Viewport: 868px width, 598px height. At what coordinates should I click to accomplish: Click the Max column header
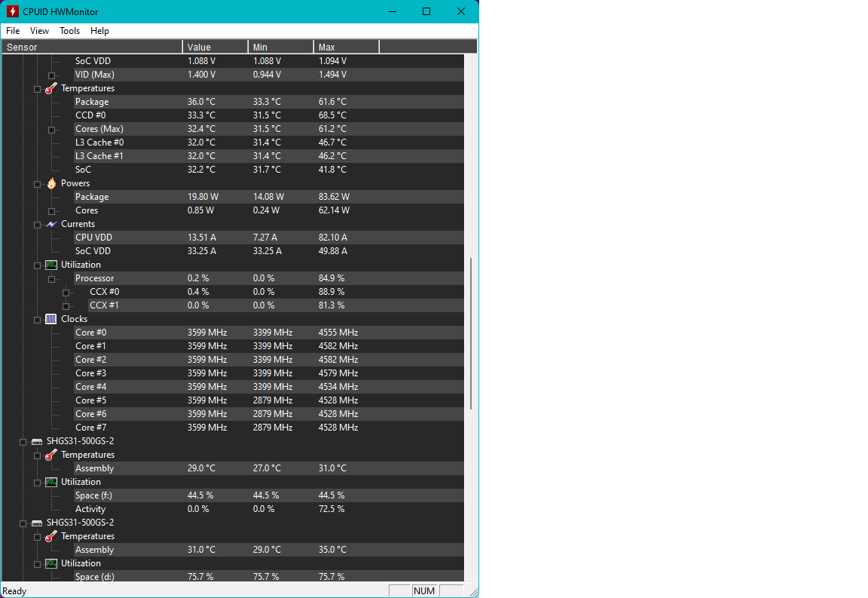(x=346, y=47)
